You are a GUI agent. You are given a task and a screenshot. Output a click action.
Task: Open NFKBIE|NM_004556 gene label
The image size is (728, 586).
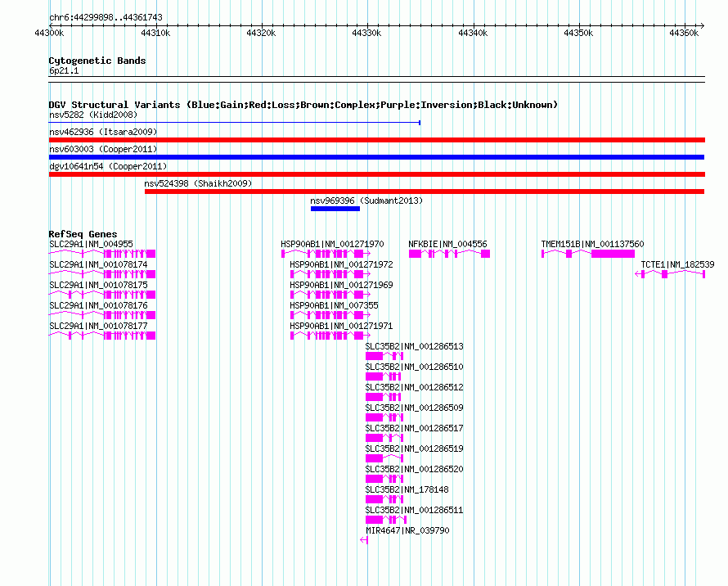click(x=447, y=244)
